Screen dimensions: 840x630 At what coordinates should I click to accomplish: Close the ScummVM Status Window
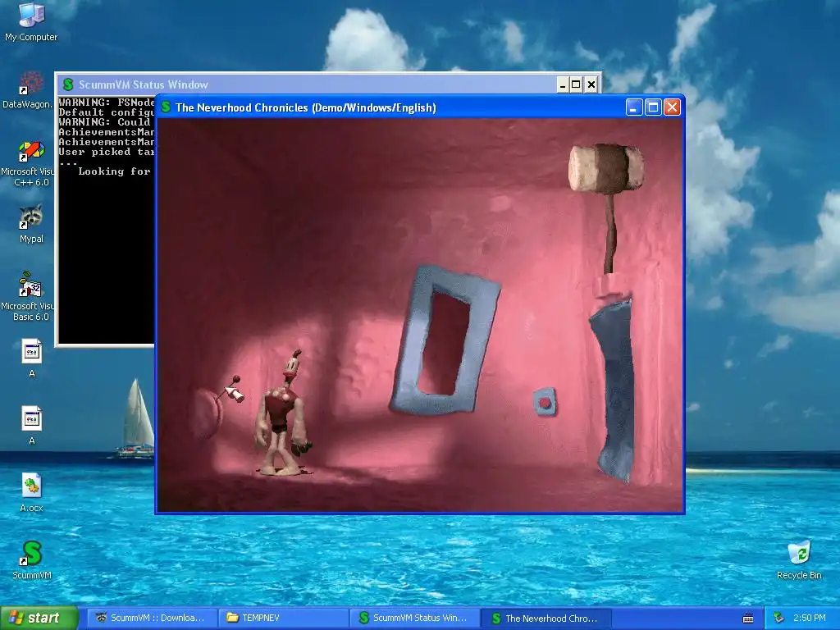(591, 84)
